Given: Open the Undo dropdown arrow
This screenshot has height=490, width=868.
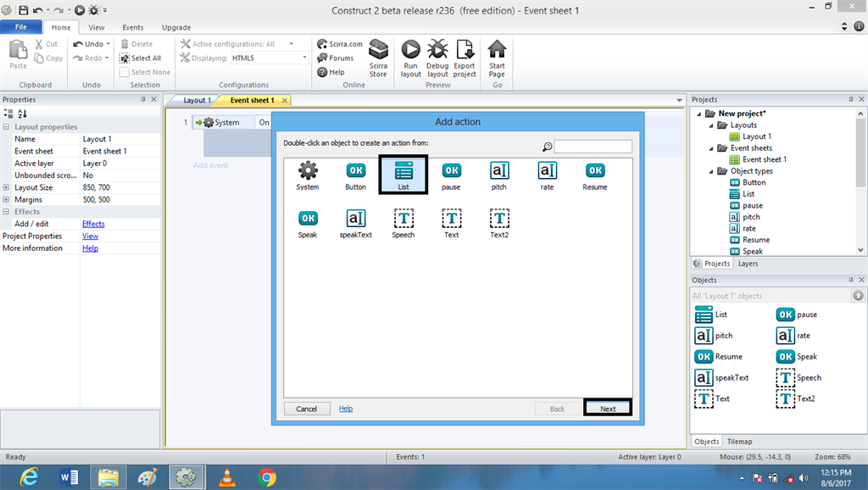Looking at the screenshot, I should pos(108,44).
